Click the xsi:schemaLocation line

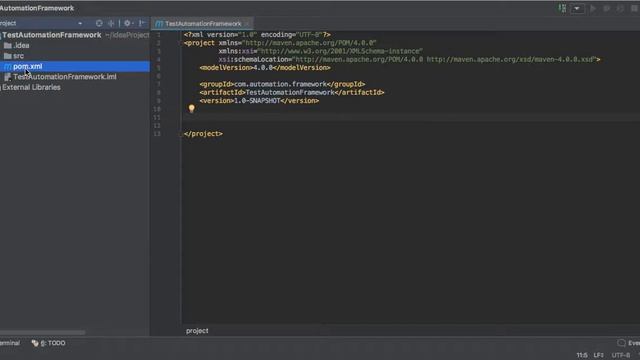click(x=409, y=60)
